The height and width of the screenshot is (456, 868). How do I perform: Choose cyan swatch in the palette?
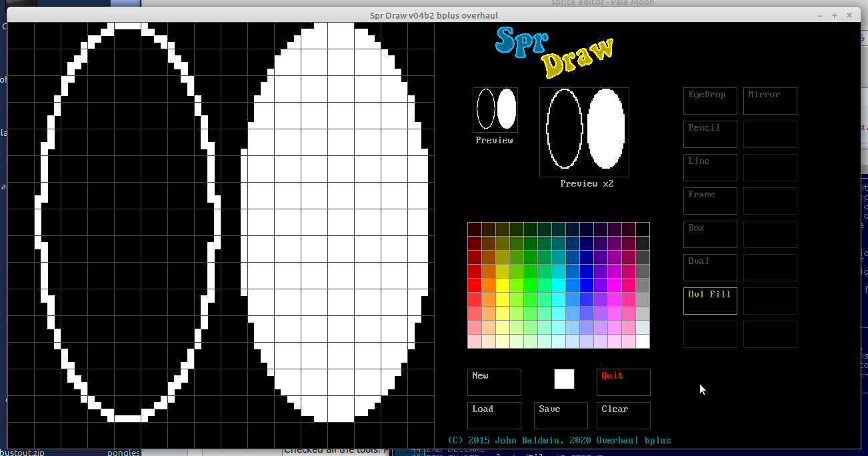(558, 285)
